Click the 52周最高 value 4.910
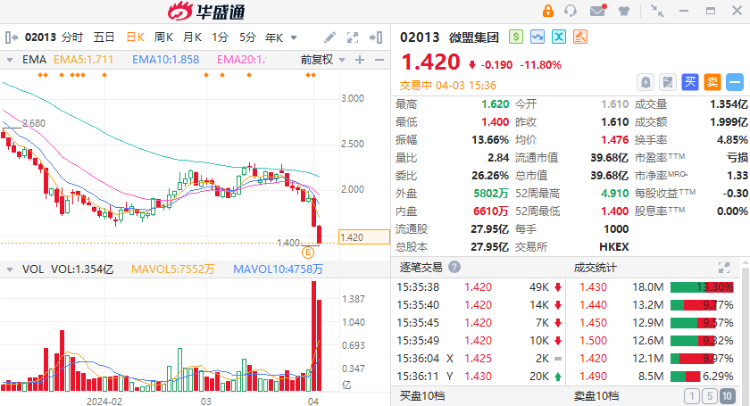Screen dimensions: 750x406 tap(615, 194)
